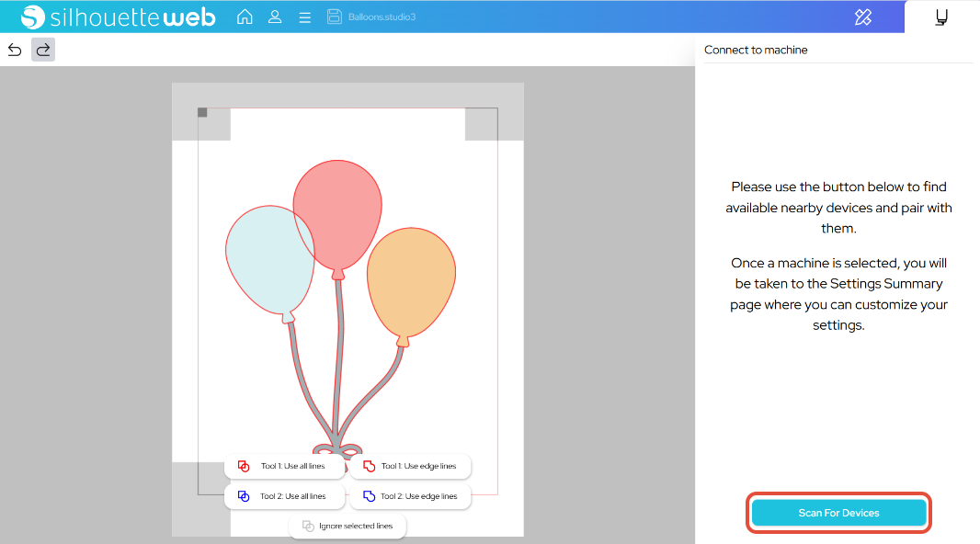Click the Scan For Devices button
This screenshot has height=544, width=980.
(838, 513)
